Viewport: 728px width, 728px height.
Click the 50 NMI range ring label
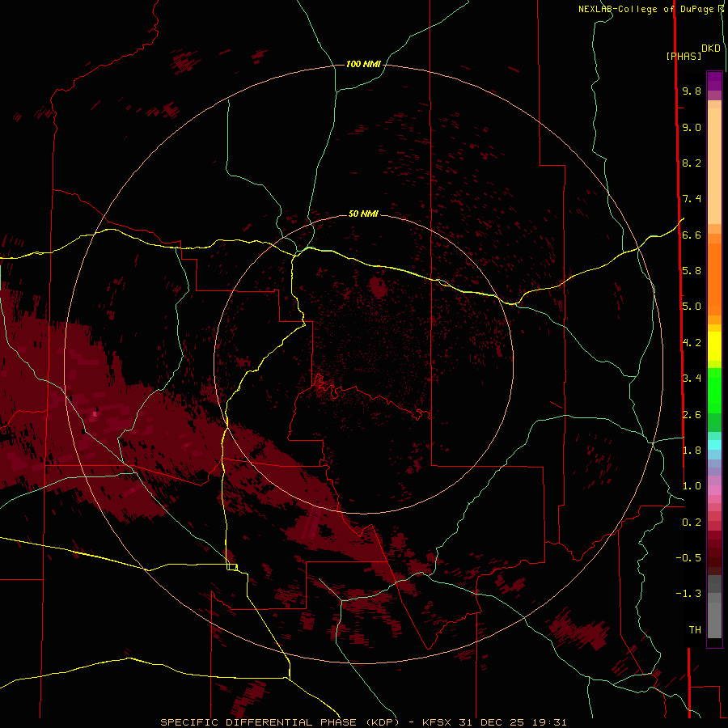(363, 214)
